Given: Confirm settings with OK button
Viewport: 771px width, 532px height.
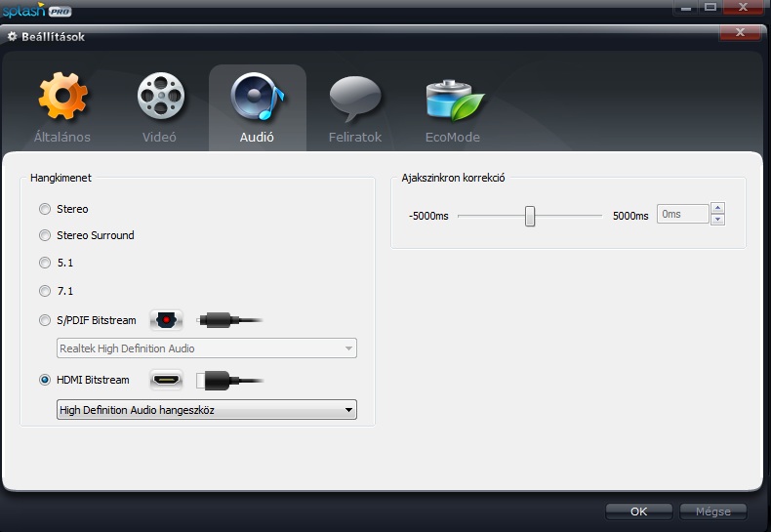Looking at the screenshot, I should [x=638, y=512].
